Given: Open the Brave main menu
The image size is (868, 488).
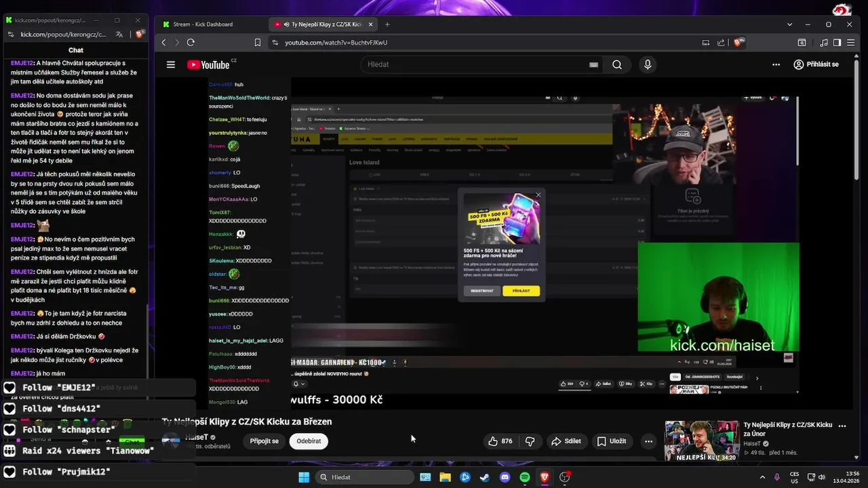Looking at the screenshot, I should pos(851,42).
